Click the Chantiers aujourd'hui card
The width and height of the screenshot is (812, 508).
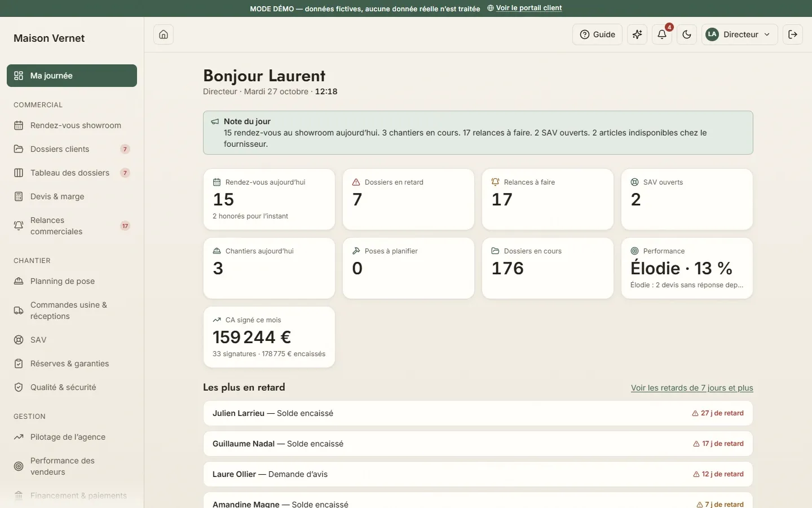tap(269, 268)
